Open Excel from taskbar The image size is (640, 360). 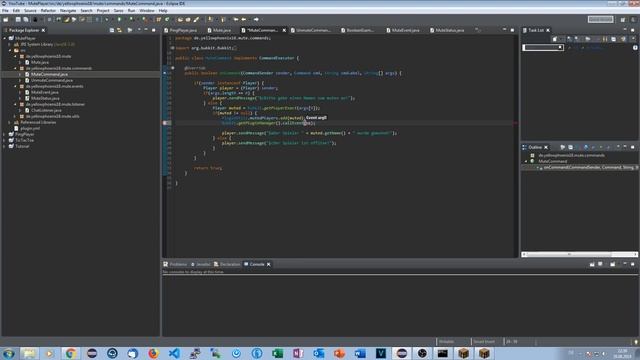click(x=278, y=353)
